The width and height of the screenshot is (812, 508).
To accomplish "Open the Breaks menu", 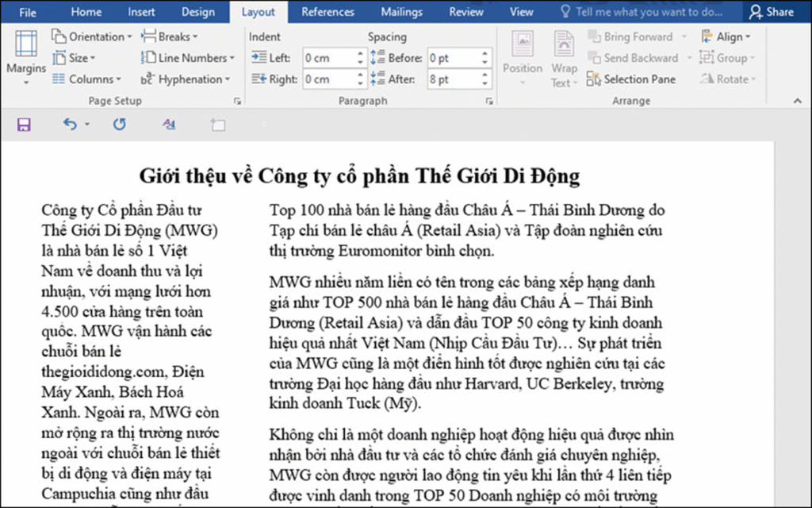I will (x=170, y=37).
